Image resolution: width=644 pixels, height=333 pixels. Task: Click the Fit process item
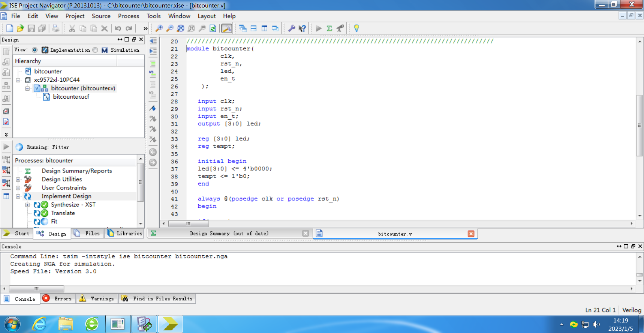[x=54, y=222]
